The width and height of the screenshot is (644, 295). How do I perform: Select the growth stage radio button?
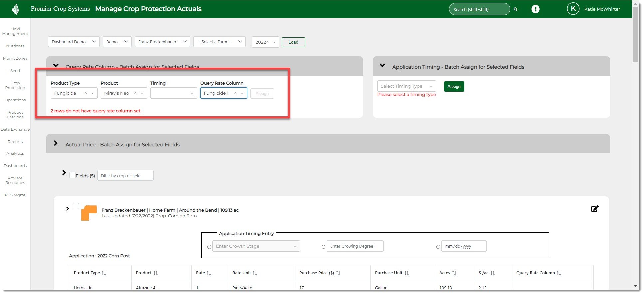209,247
